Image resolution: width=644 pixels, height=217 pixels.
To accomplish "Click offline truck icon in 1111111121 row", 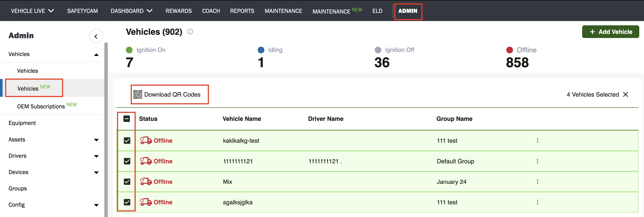I will tap(146, 161).
